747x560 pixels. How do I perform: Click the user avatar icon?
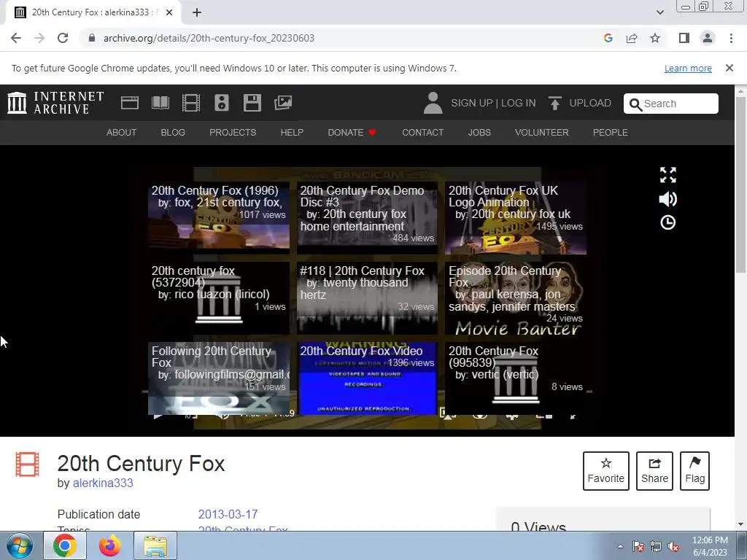(x=433, y=103)
